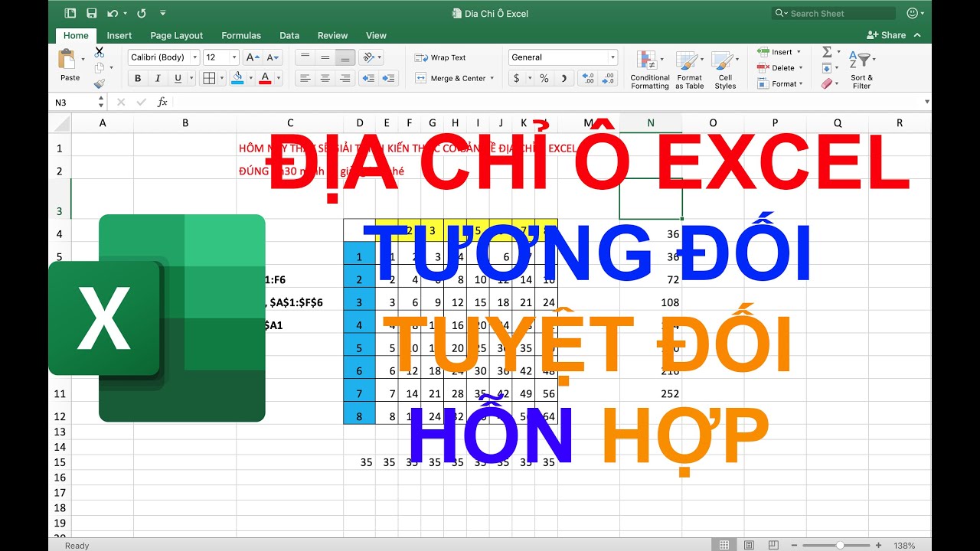
Task: Click the Percent Style icon
Action: click(544, 78)
